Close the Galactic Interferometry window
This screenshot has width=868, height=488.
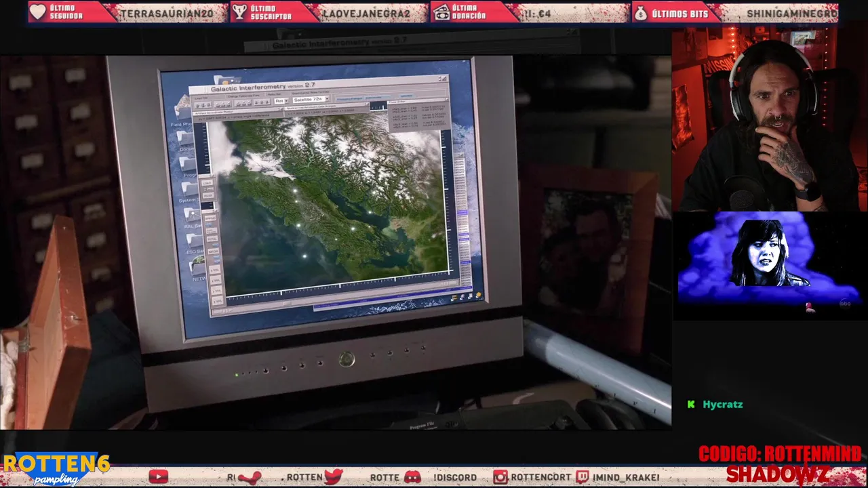[x=443, y=79]
